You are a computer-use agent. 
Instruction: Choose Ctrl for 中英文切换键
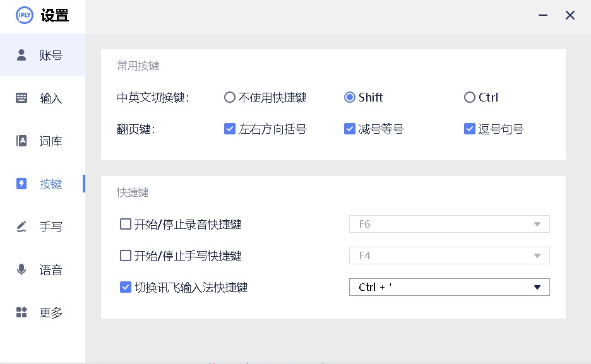click(470, 97)
